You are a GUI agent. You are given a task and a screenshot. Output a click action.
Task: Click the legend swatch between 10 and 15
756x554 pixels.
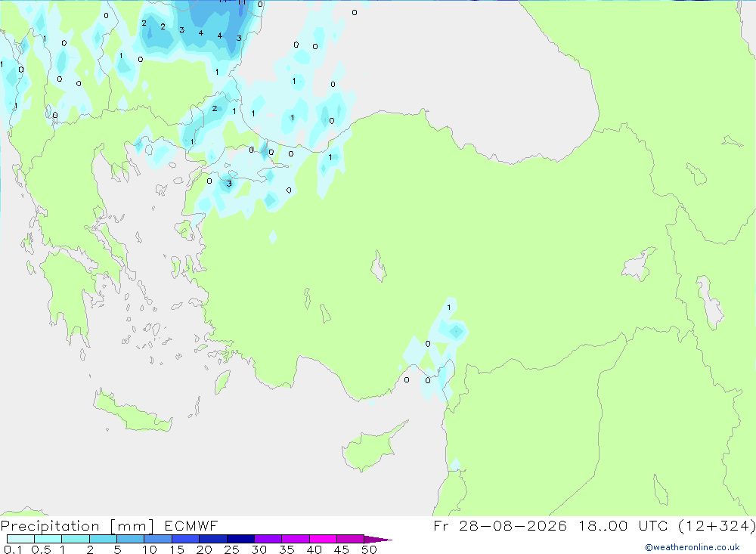158,539
